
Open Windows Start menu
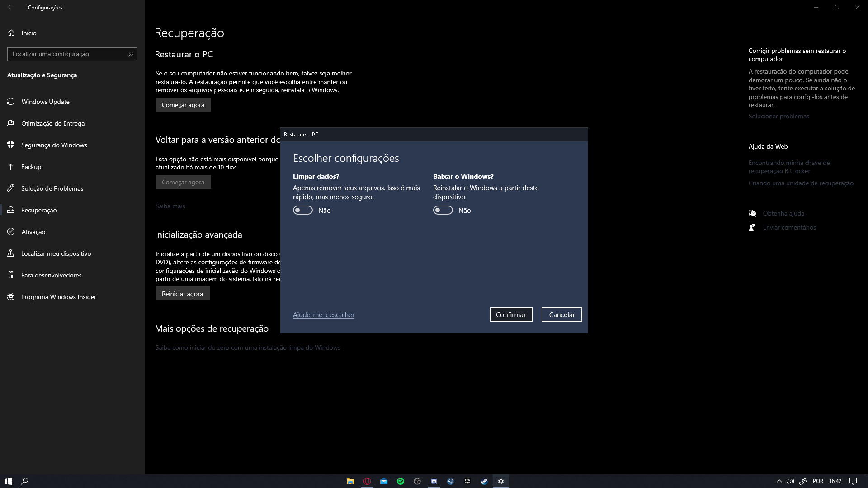point(8,481)
